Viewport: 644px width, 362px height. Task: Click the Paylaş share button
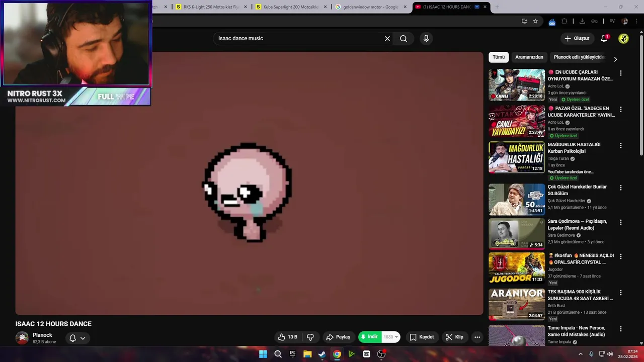click(338, 337)
